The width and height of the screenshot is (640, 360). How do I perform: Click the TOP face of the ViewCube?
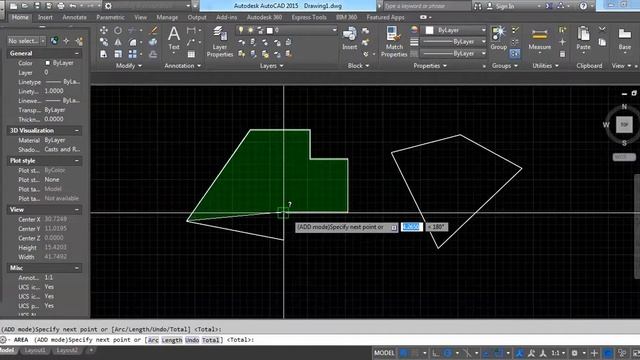tap(624, 124)
